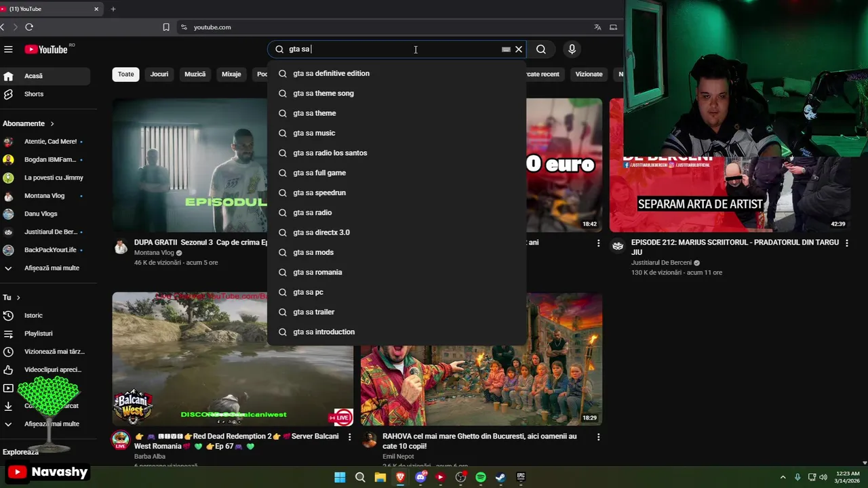Open Justițiarul De Berceni in subscriptions list
868x488 pixels.
pyautogui.click(x=45, y=232)
